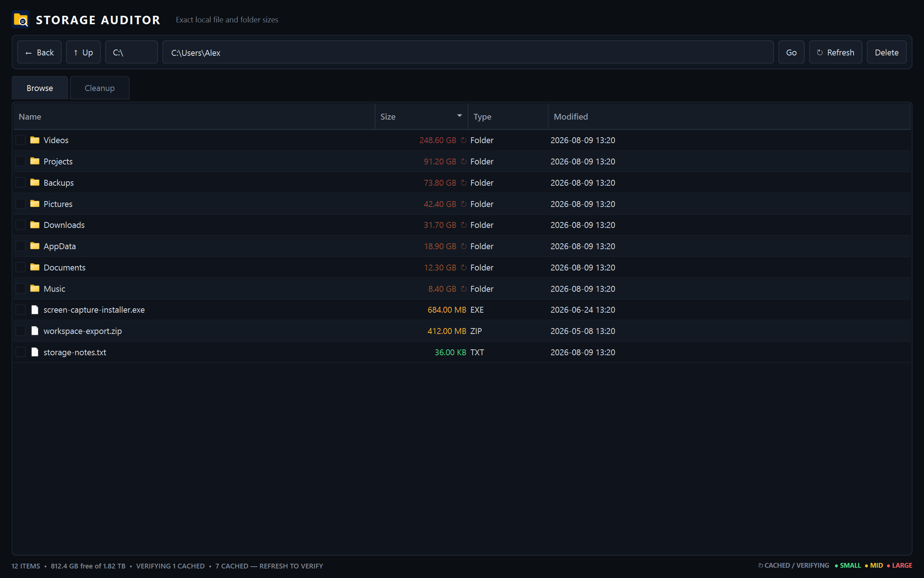Viewport: 924px width, 578px height.
Task: Tick the Music folder checkbox
Action: click(x=21, y=288)
